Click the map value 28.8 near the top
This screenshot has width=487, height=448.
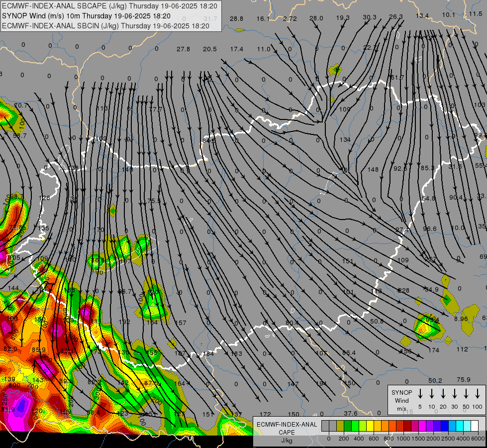(236, 18)
